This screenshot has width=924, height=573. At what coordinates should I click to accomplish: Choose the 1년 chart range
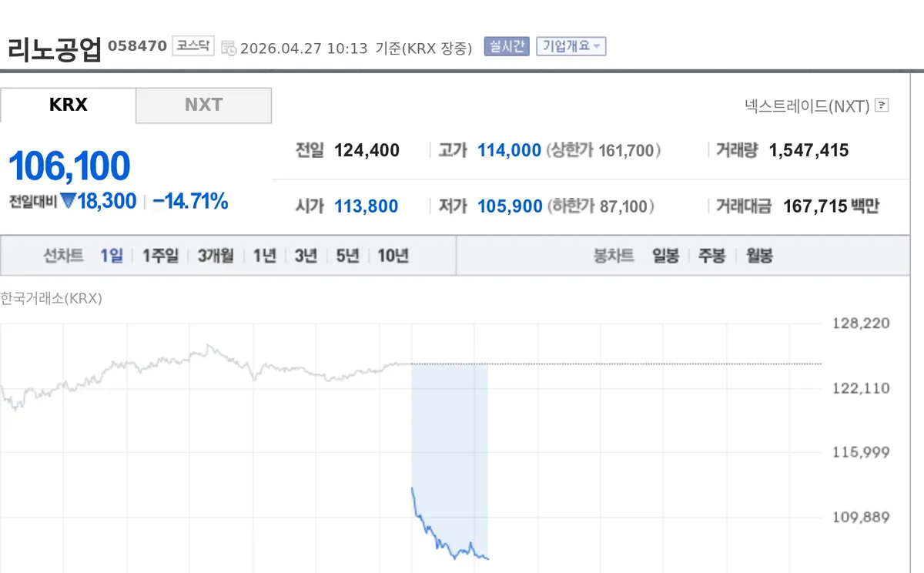coord(265,256)
